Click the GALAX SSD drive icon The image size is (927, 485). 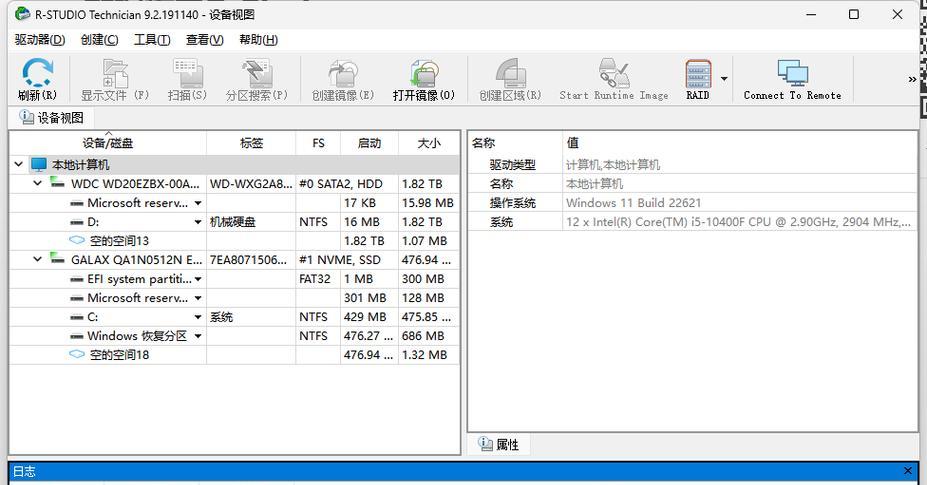(x=57, y=258)
